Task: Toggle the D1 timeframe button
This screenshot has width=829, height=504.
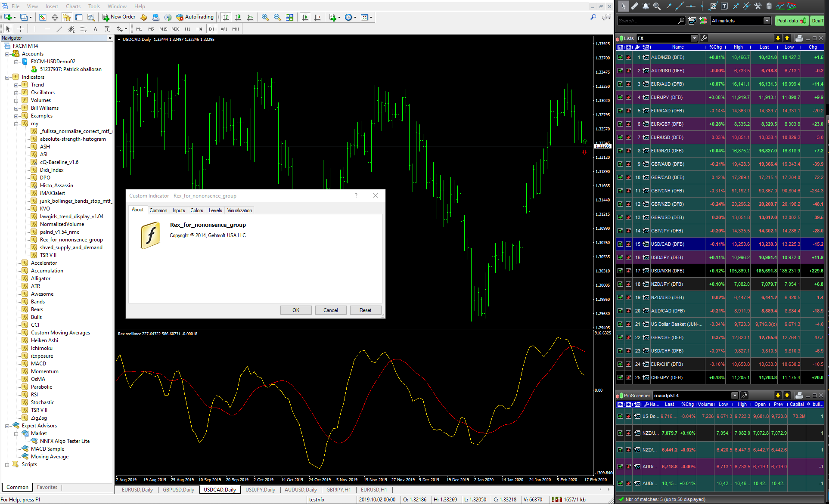Action: [x=211, y=29]
